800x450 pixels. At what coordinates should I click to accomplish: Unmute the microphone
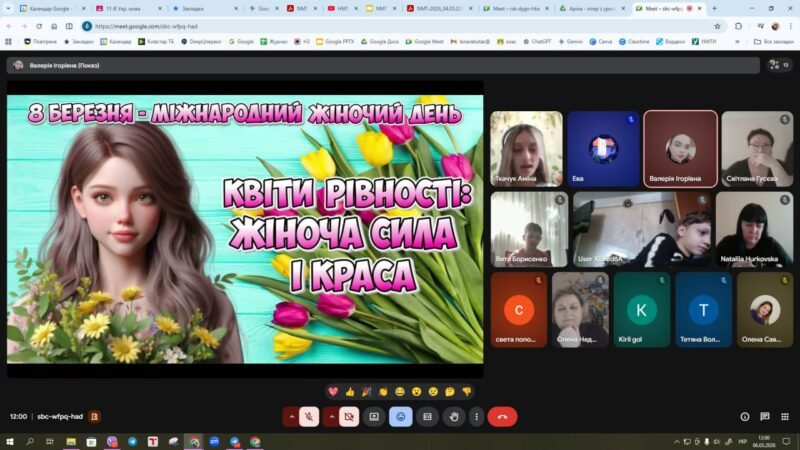click(x=310, y=416)
